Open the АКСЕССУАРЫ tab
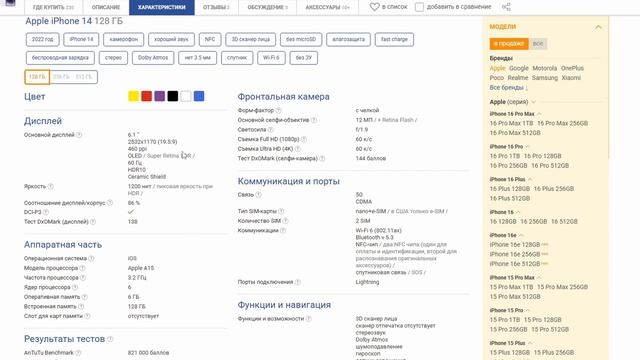 pyautogui.click(x=327, y=7)
